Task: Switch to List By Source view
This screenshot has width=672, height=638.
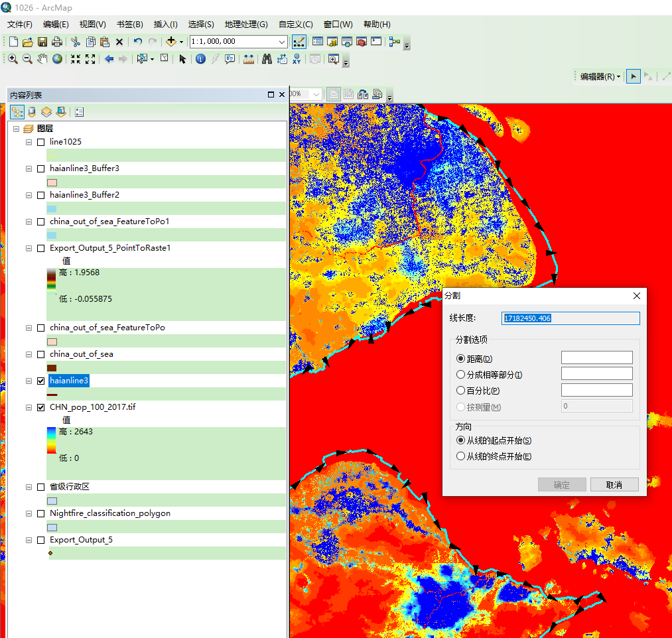Action: 32,112
